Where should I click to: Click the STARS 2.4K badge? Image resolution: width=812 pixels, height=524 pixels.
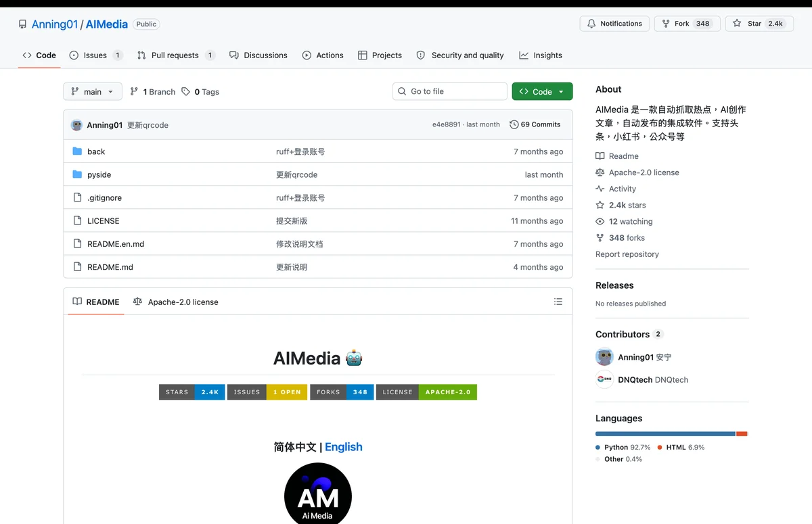(192, 392)
